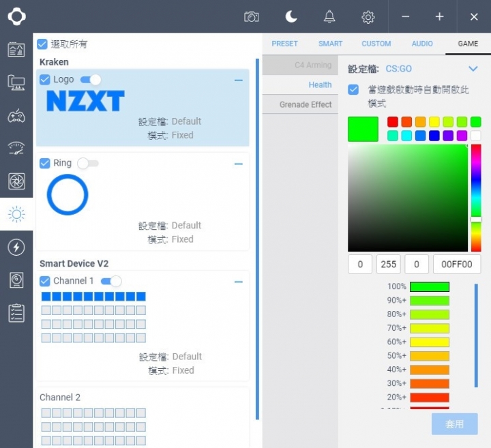Select the GAME tab
Image resolution: width=491 pixels, height=448 pixels.
pos(468,44)
